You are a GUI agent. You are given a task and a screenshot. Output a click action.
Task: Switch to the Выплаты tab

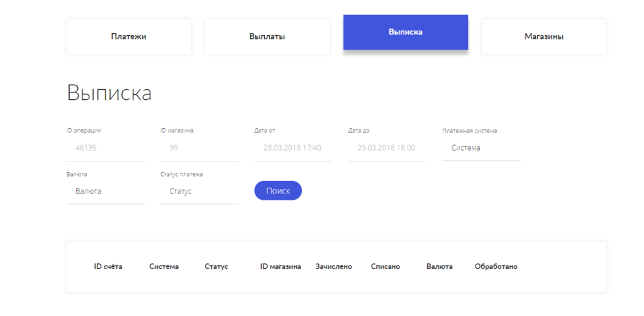tap(267, 36)
